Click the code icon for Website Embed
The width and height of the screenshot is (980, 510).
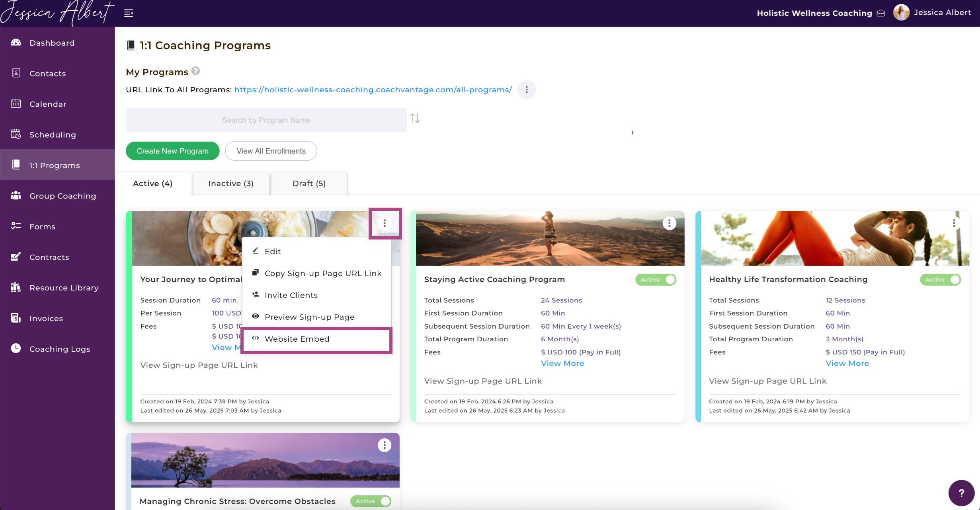256,338
